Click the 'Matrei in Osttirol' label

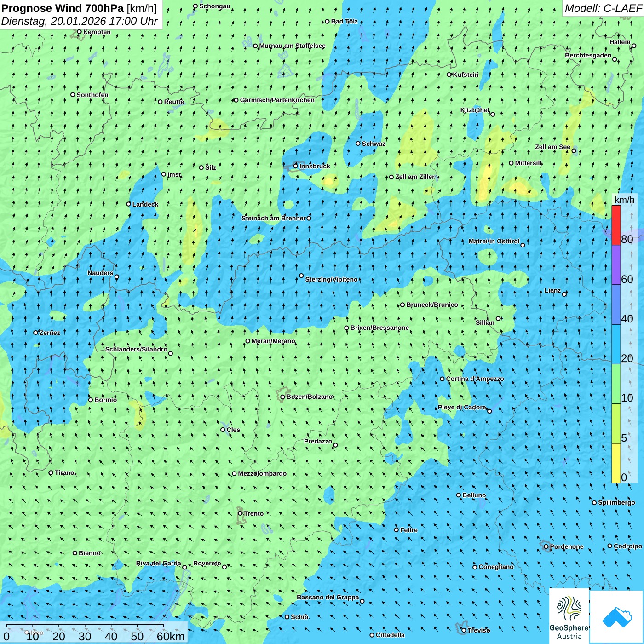494,241
